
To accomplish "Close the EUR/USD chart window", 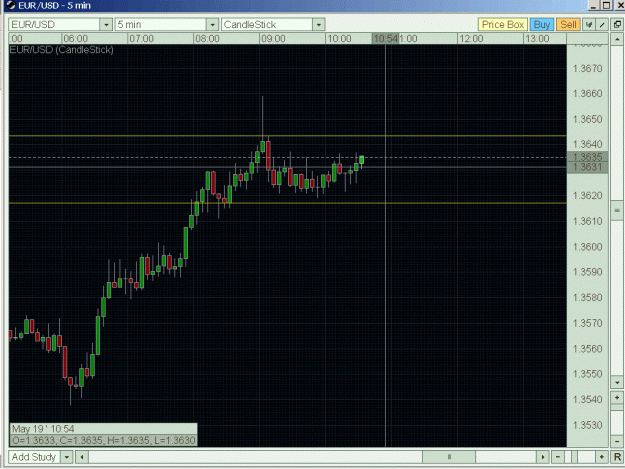I will coord(619,5).
